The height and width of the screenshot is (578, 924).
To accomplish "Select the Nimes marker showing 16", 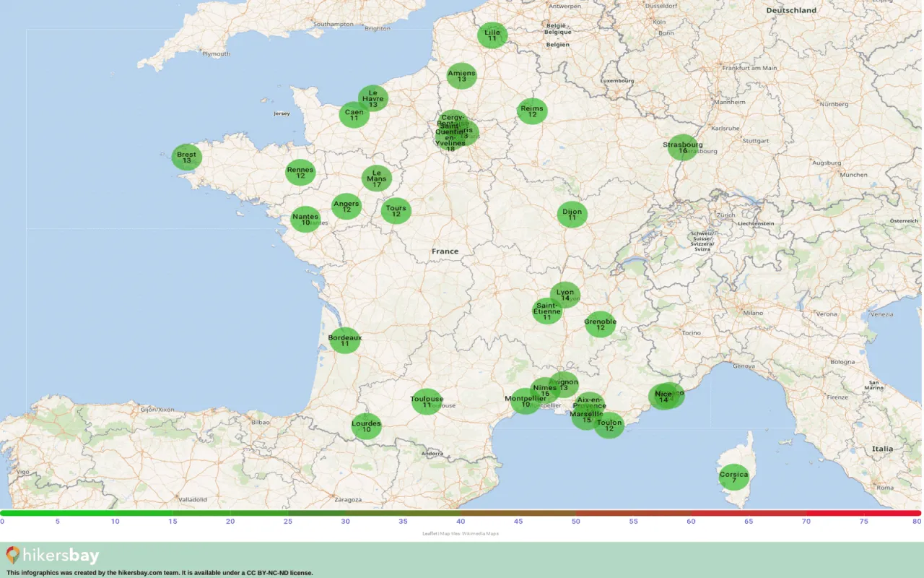I will pyautogui.click(x=545, y=390).
